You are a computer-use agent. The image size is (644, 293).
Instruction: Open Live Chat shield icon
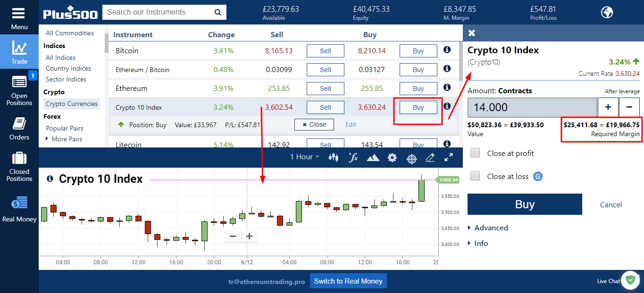pyautogui.click(x=630, y=280)
